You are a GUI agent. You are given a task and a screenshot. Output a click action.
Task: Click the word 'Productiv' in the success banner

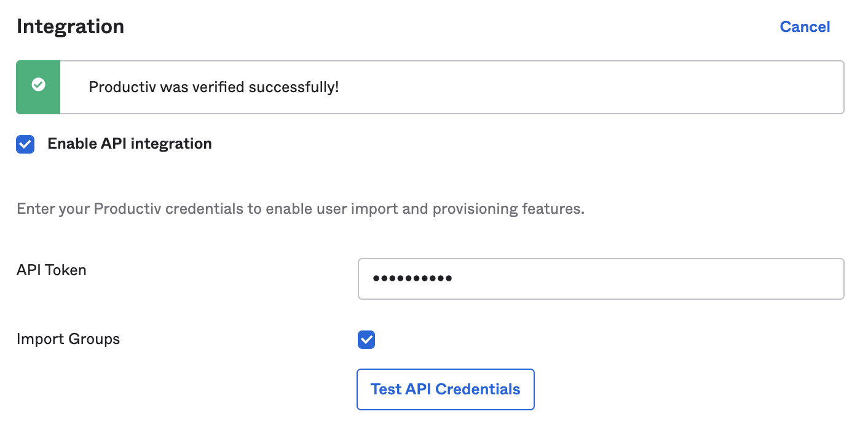coord(122,87)
